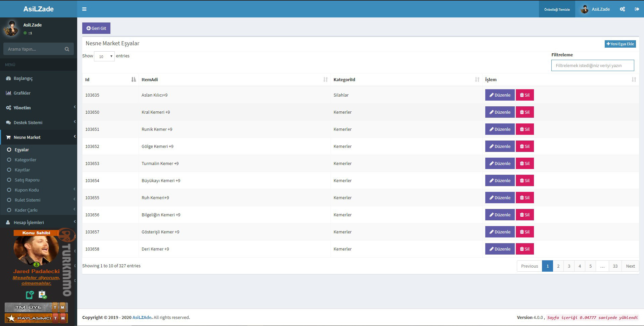Expand the Rulet Sistemi submenu
The width and height of the screenshot is (644, 326).
(39, 200)
